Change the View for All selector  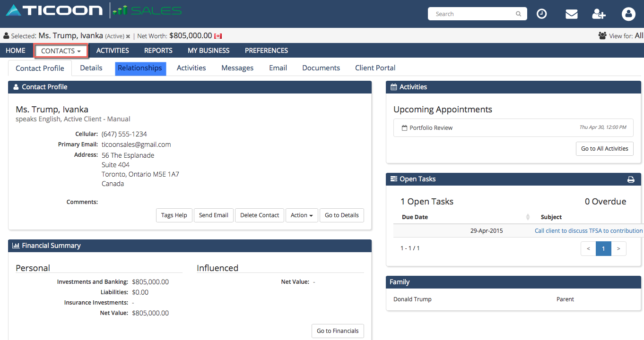point(639,35)
